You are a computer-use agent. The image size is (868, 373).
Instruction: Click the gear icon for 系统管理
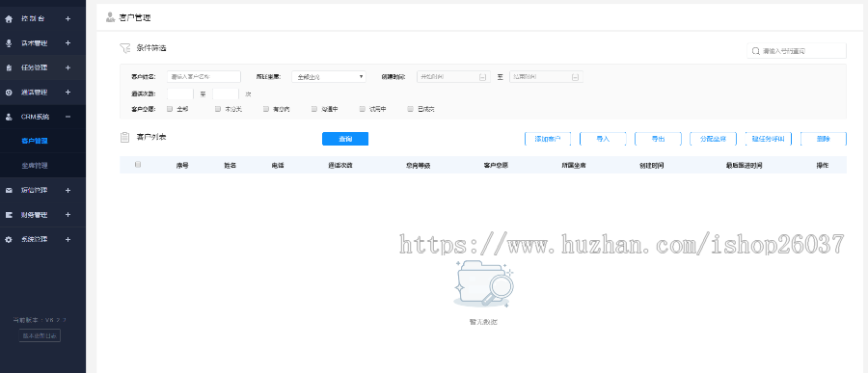point(9,240)
